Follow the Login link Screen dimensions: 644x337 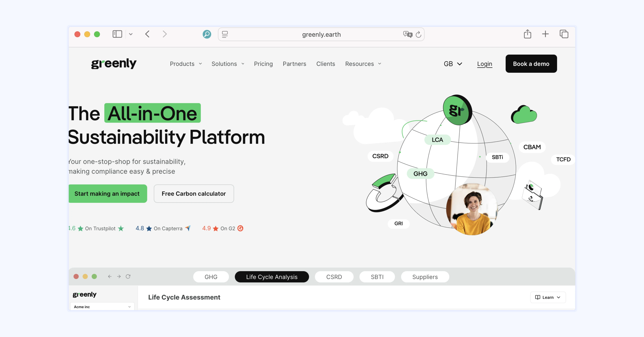(x=485, y=64)
